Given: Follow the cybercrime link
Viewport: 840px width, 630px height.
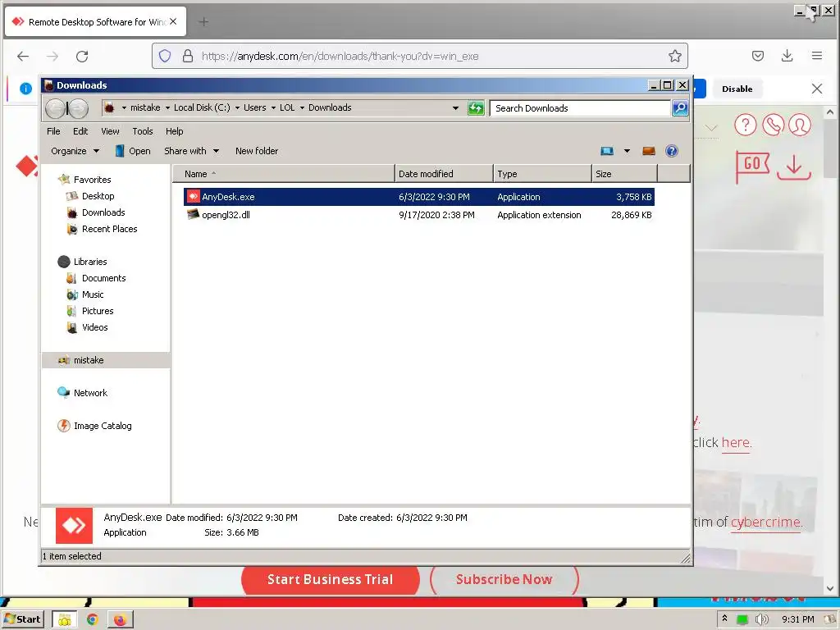Looking at the screenshot, I should [765, 523].
